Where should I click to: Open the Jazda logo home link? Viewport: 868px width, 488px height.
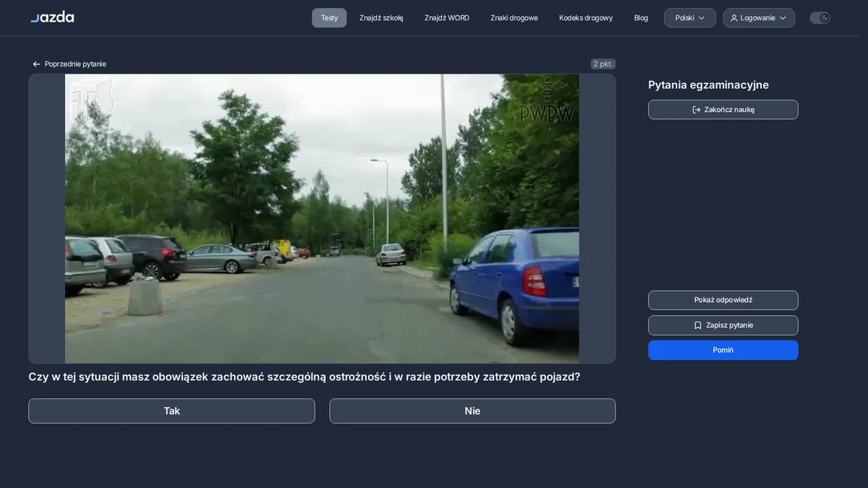52,17
